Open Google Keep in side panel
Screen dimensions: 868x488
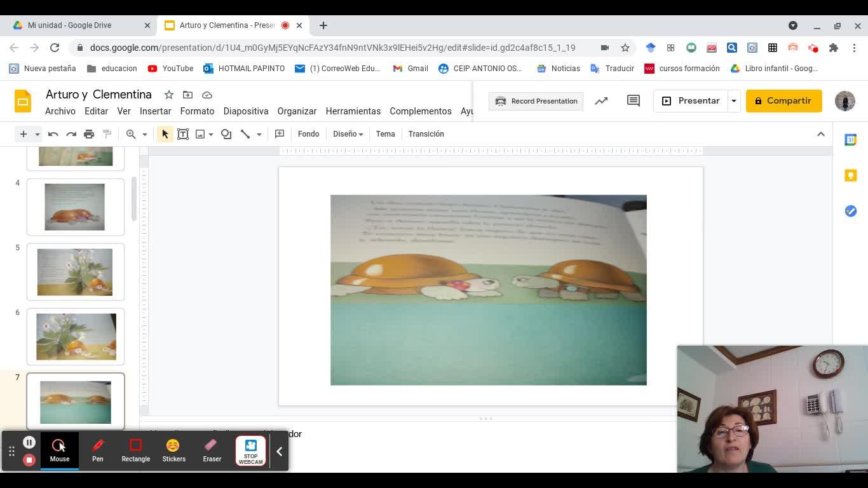[x=850, y=175]
